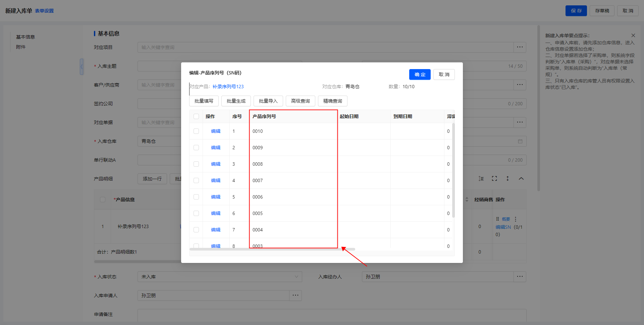Image resolution: width=644 pixels, height=325 pixels.
Task: Click the row height icon above product table
Action: 481,179
